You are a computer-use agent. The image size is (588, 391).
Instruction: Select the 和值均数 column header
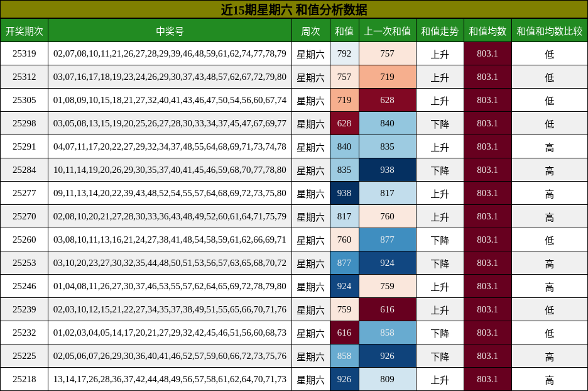point(487,31)
